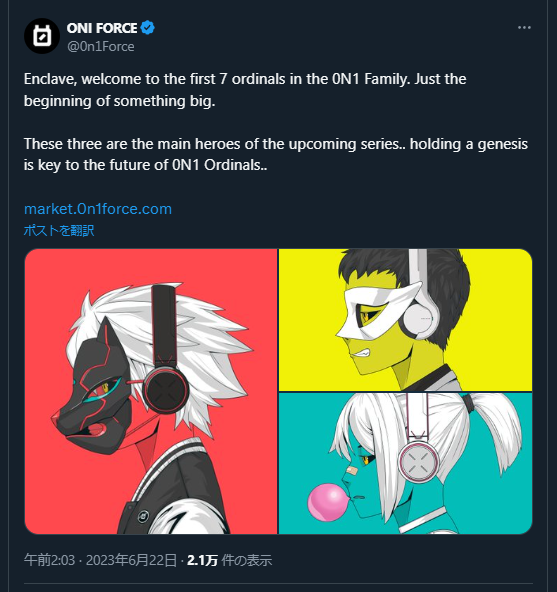Click the 件の表示 views label

[x=247, y=560]
